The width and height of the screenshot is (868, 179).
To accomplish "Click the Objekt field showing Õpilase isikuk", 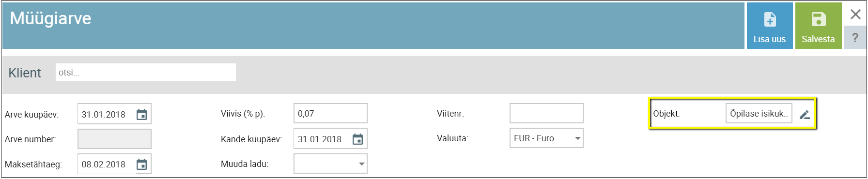I will [x=759, y=113].
